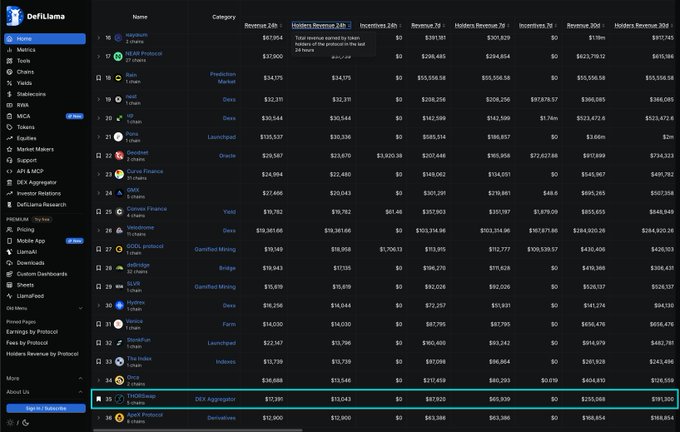Viewport: 680px width, 432px height.
Task: Click the Support headset icon
Action: [10, 160]
